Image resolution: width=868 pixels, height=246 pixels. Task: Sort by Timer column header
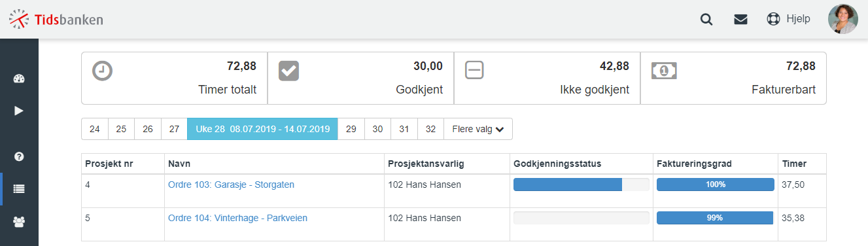pos(794,164)
